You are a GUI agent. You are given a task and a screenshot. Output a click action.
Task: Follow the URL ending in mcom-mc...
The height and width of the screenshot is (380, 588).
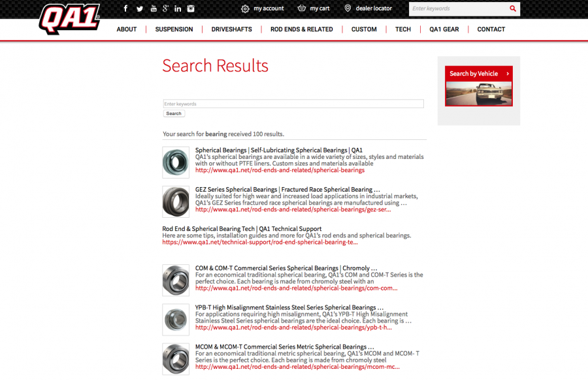(x=297, y=367)
